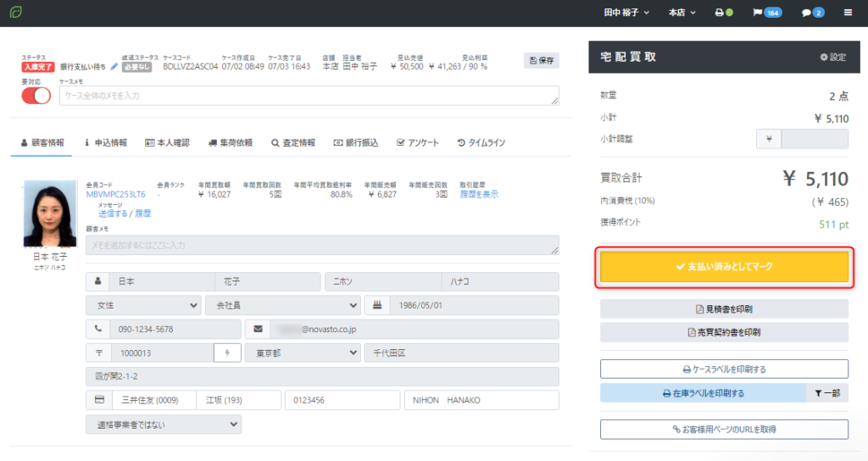Click the ケースメモ input field
Screen dimensions: 868x461
(x=309, y=96)
